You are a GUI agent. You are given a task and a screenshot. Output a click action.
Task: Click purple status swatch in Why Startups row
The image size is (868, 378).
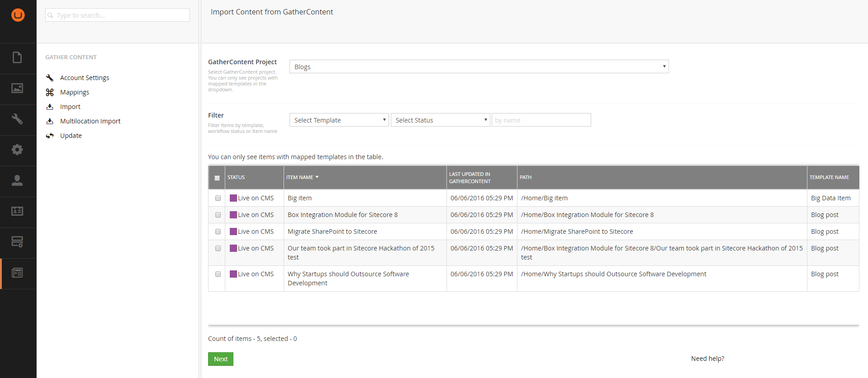pyautogui.click(x=233, y=274)
